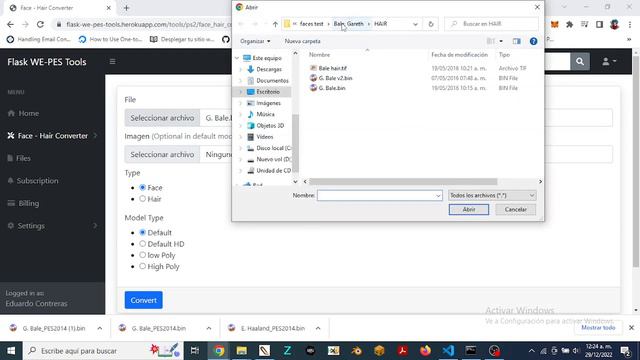Image resolution: width=640 pixels, height=360 pixels.
Task: Select the Face - Hair Converter browser tab
Action: [60, 8]
